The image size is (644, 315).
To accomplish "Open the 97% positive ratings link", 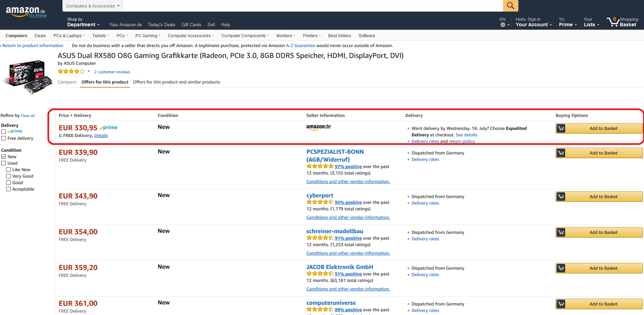I will tap(348, 167).
